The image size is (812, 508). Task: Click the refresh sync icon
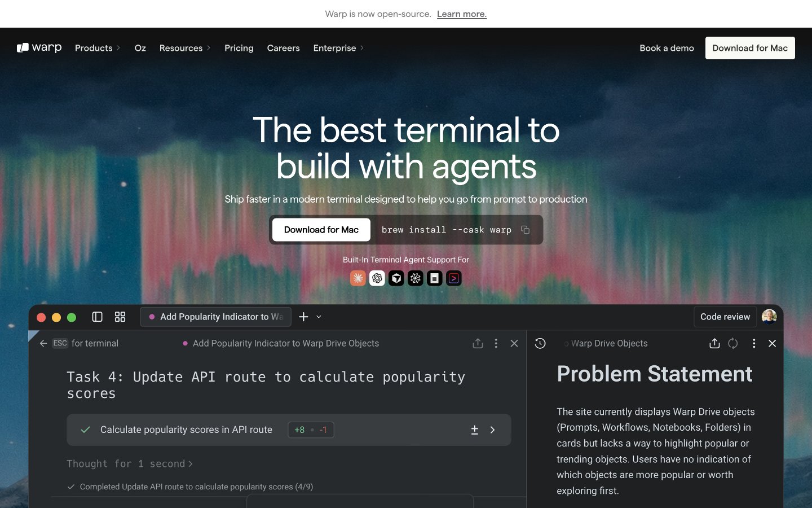click(733, 343)
